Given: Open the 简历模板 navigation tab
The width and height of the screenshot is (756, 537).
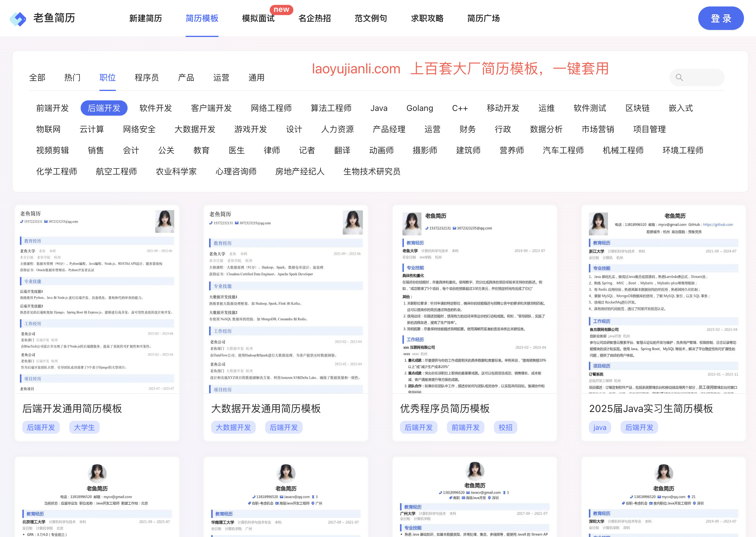Looking at the screenshot, I should click(201, 18).
